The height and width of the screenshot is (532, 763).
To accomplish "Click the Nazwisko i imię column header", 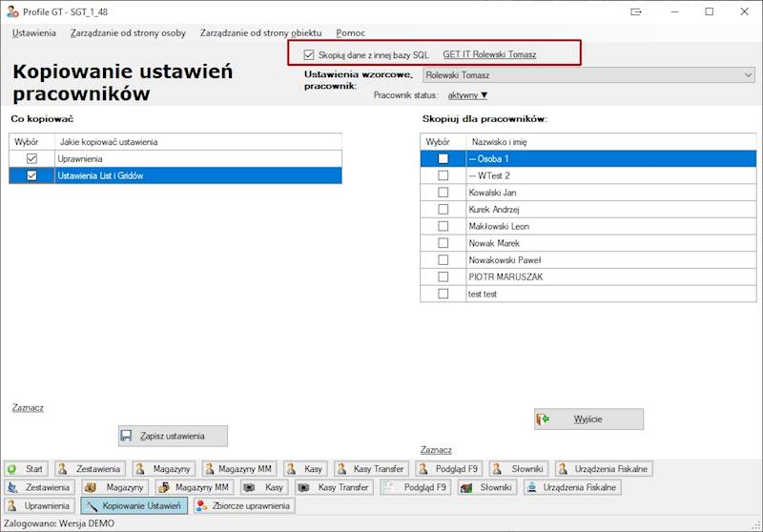I will click(611, 142).
